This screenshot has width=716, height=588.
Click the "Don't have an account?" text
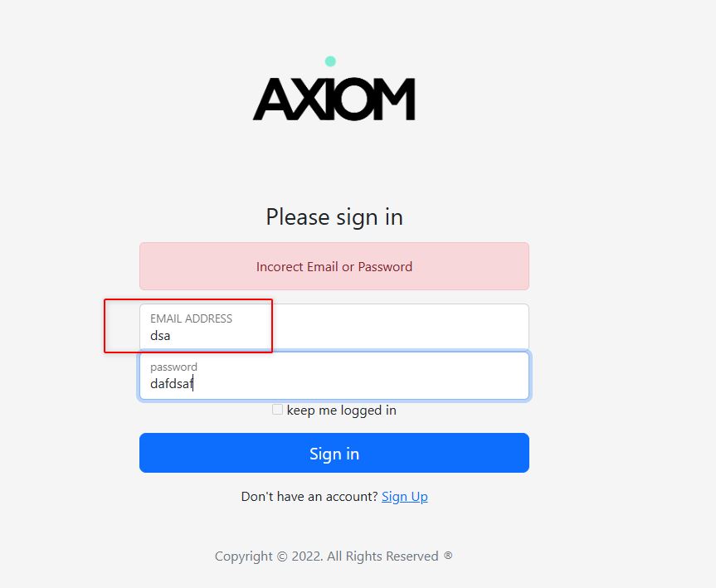tap(309, 496)
